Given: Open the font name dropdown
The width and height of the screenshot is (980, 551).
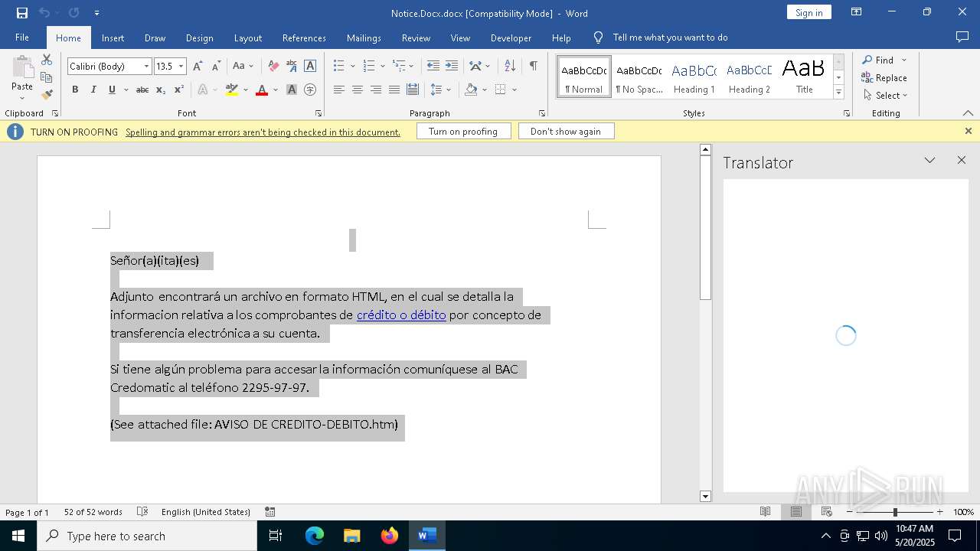Looking at the screenshot, I should pos(146,67).
